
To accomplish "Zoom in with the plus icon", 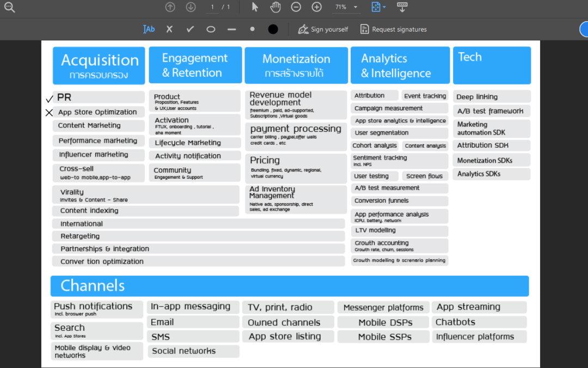I will (x=316, y=7).
